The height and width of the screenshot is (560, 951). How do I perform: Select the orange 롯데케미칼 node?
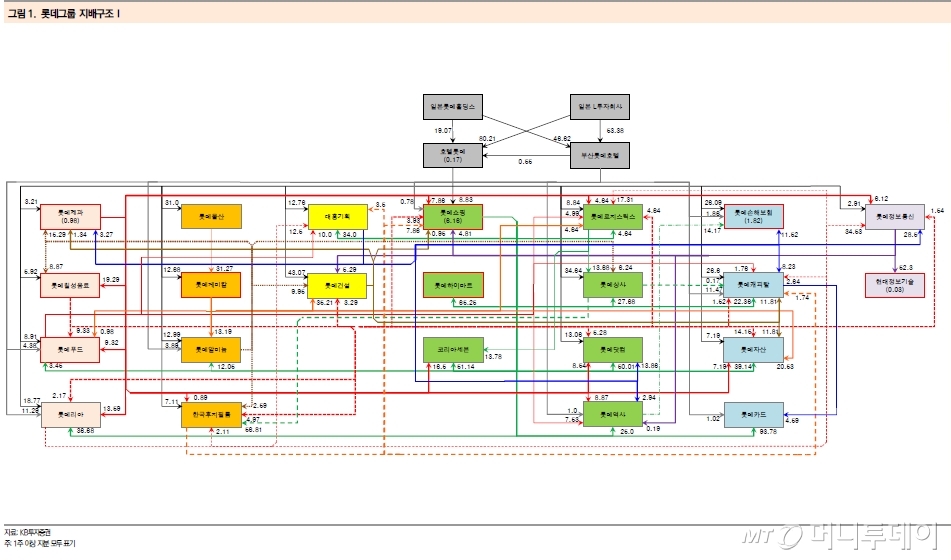(211, 285)
